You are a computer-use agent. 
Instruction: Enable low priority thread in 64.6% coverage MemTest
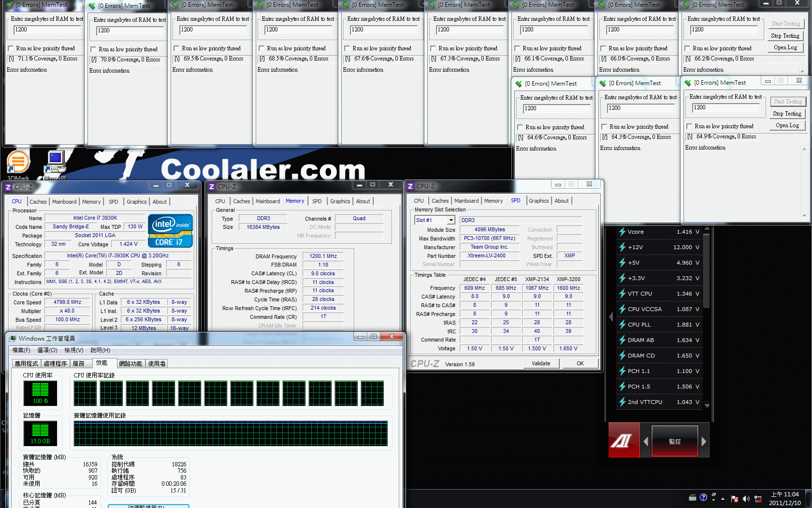(520, 127)
